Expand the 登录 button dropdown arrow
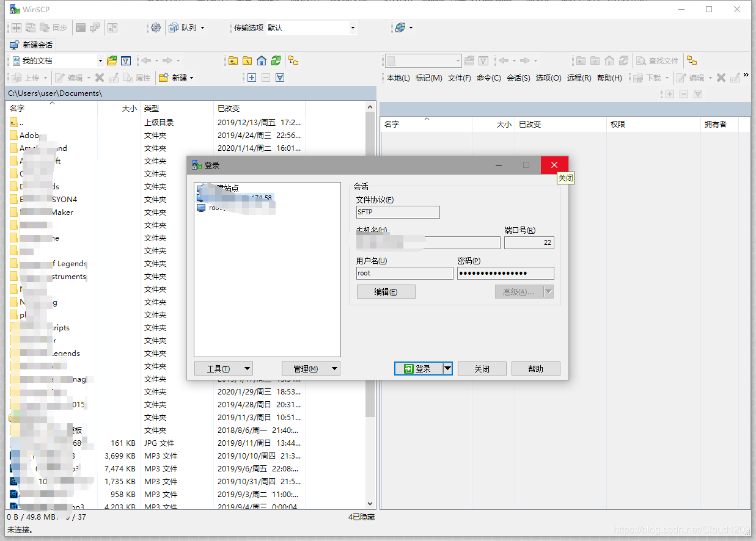The height and width of the screenshot is (541, 756). click(x=447, y=368)
